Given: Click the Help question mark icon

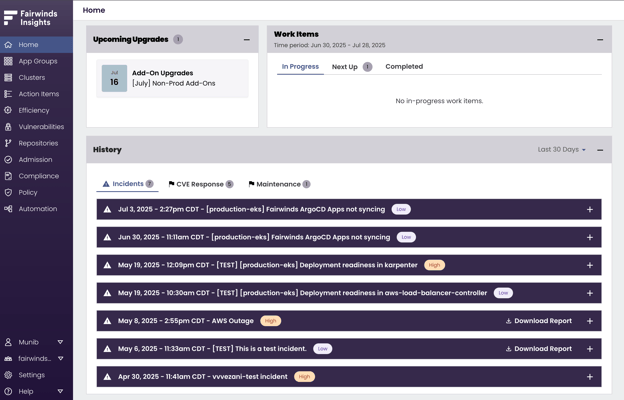Looking at the screenshot, I should [x=8, y=391].
